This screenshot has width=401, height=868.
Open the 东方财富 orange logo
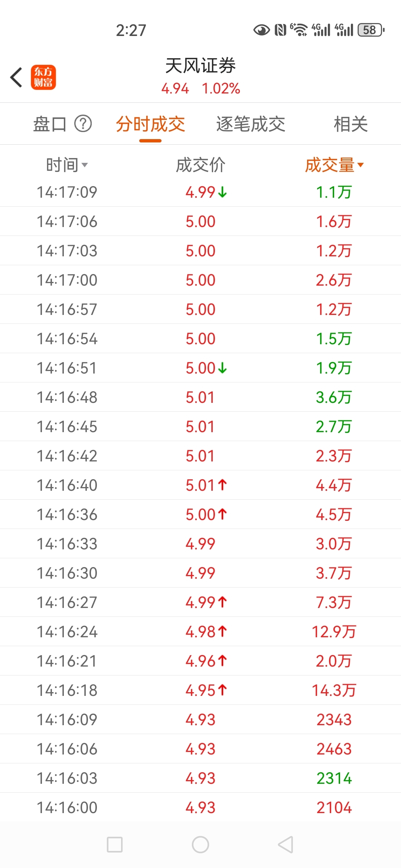click(43, 78)
